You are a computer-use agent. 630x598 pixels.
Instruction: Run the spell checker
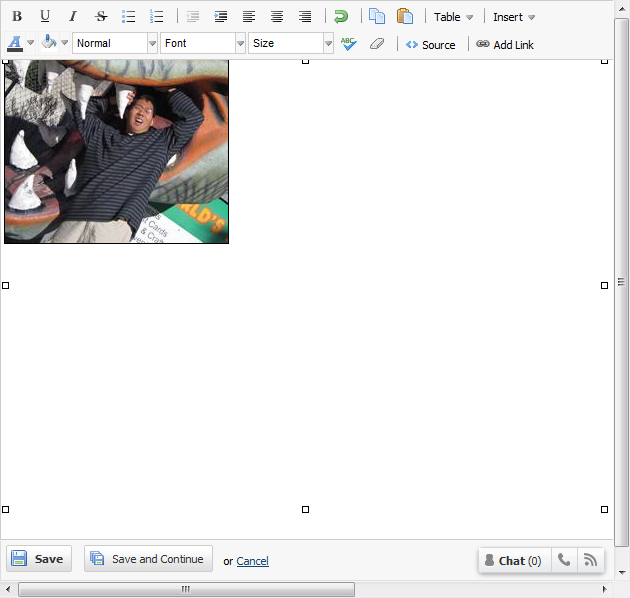348,44
